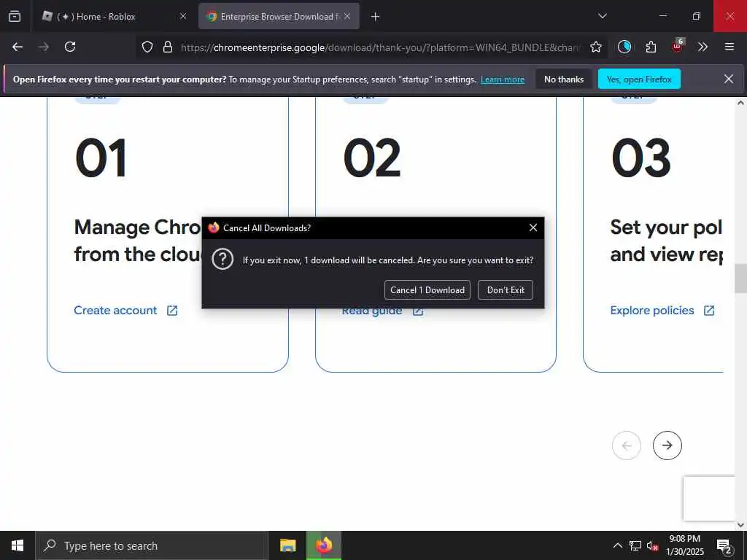
Task: Open the notification action center icon
Action: click(724, 546)
